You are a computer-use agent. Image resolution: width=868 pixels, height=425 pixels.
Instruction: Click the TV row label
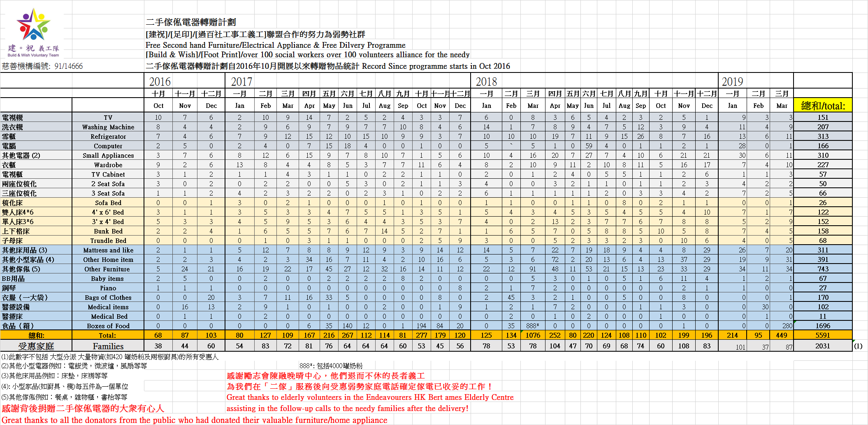click(108, 117)
